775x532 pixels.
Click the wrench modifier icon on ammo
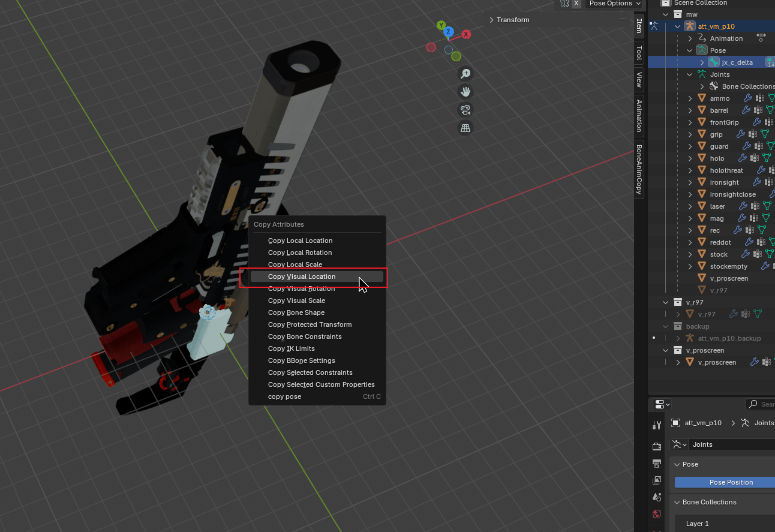coord(747,98)
